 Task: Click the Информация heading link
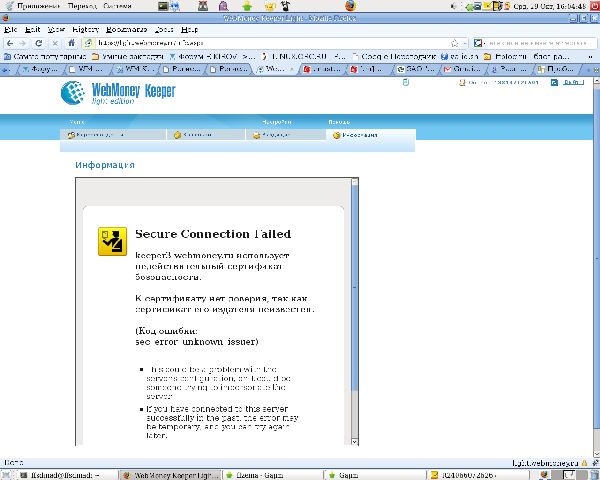[104, 165]
